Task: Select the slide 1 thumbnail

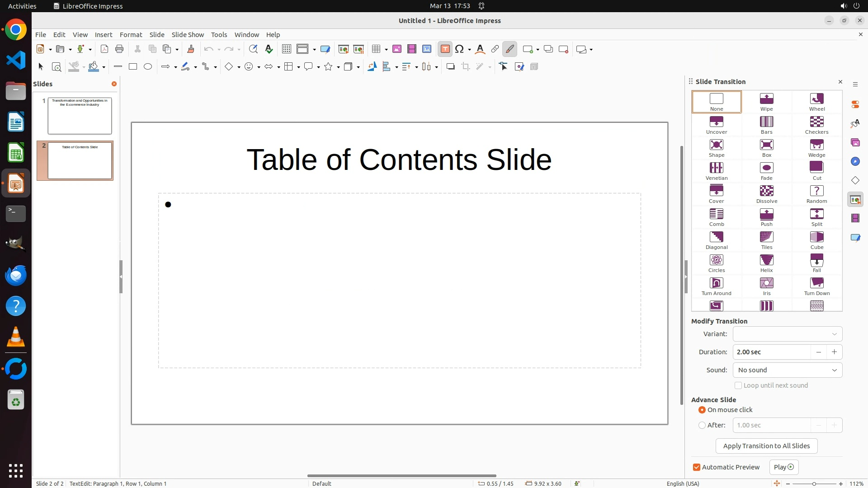Action: click(80, 116)
